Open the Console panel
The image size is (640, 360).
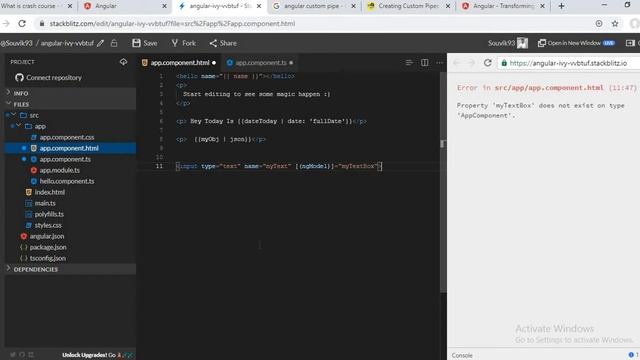(x=462, y=356)
